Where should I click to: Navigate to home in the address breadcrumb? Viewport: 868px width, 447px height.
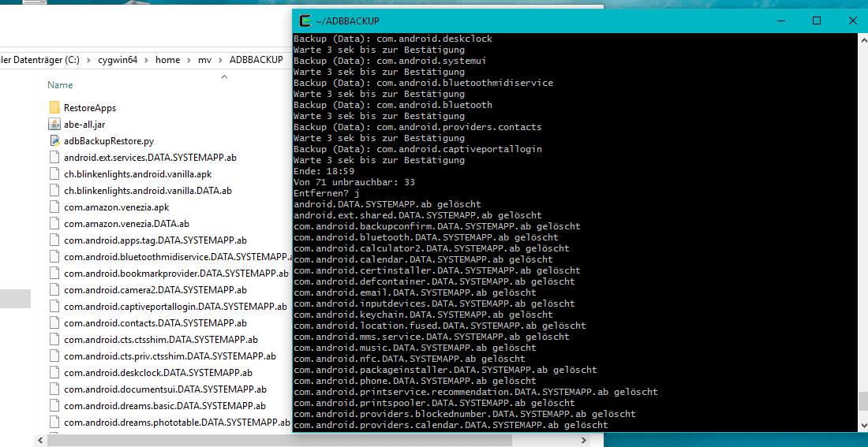click(x=167, y=60)
